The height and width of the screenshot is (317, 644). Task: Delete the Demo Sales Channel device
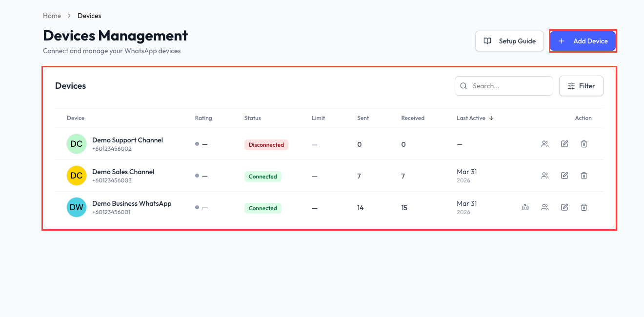tap(584, 176)
